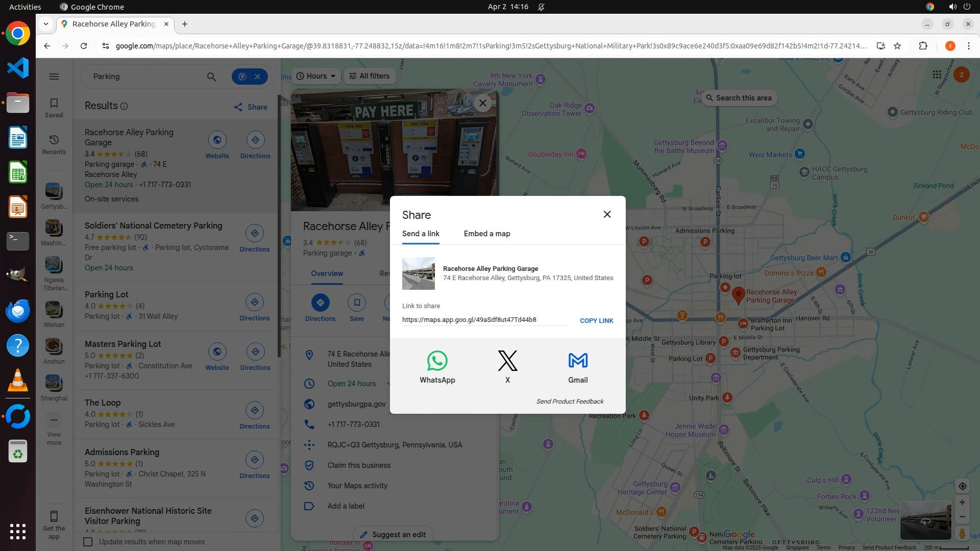Toggle Update results when map moves

(x=88, y=542)
